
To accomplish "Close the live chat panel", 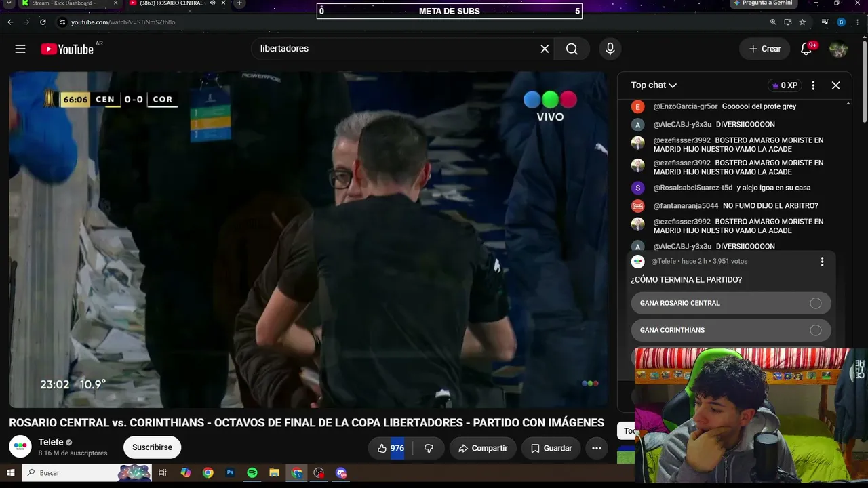I will pyautogui.click(x=835, y=85).
